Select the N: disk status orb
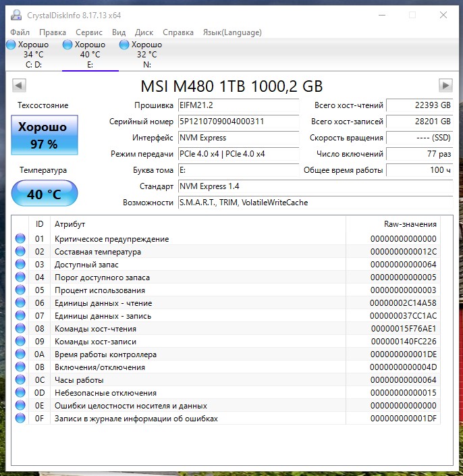The image size is (463, 476). 124,45
